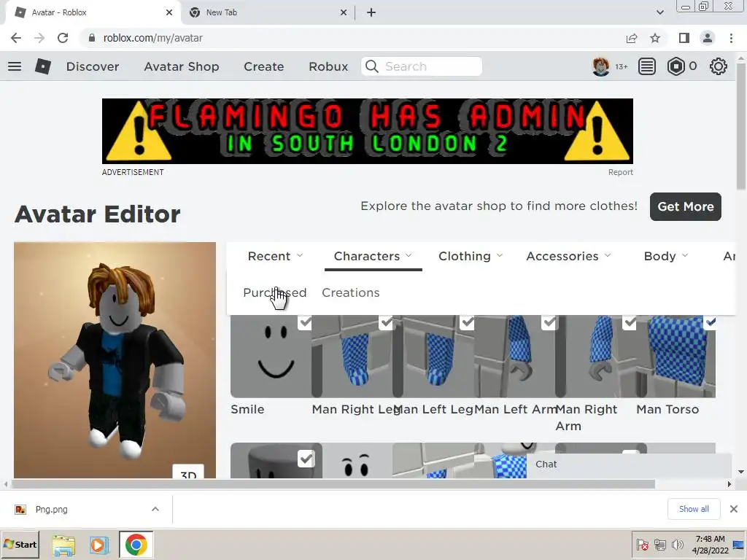Click the search magnifier icon
Viewport: 747px width, 560px height.
372,66
